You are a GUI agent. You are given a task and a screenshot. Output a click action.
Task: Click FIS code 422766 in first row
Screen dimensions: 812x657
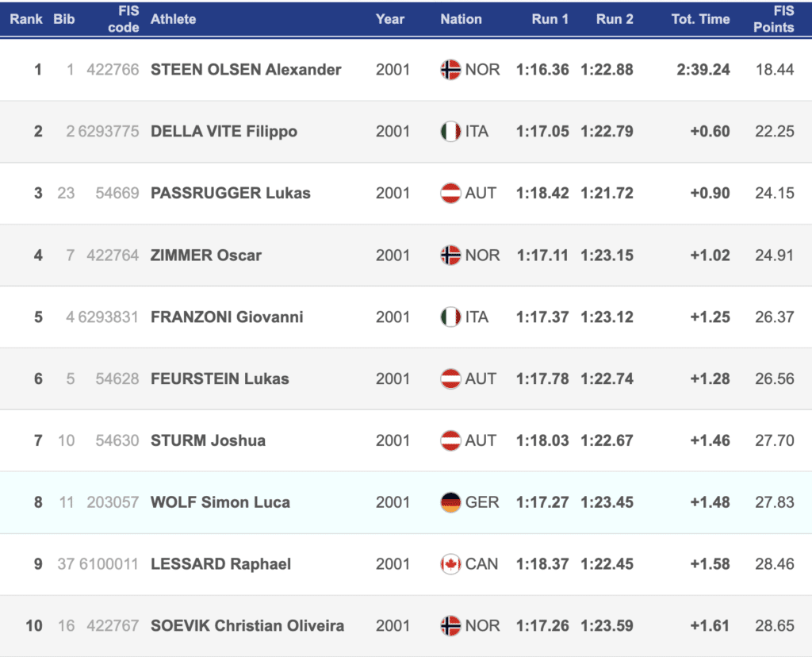coord(113,70)
